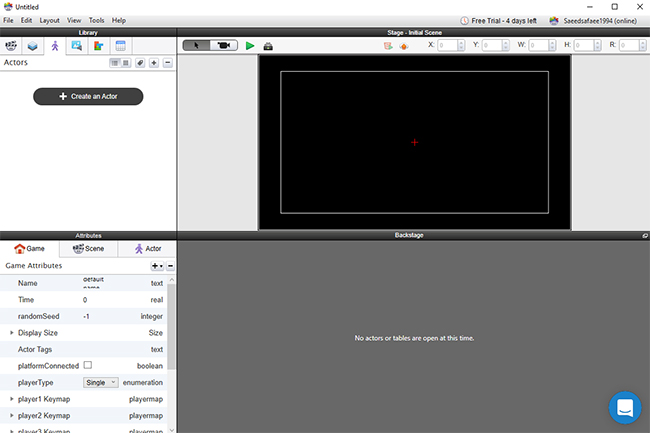The image size is (650, 433).
Task: Open the Layout menu
Action: click(x=49, y=20)
